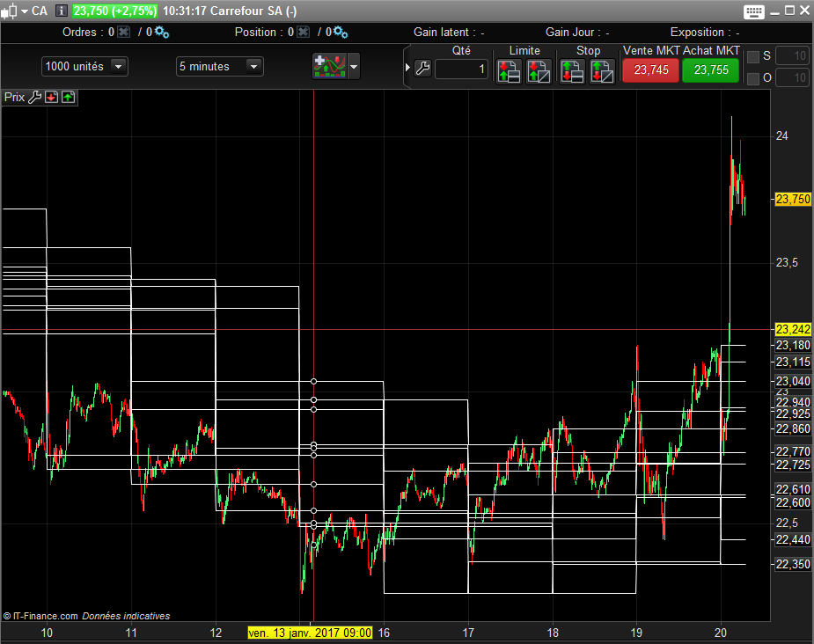Click the yellow 23,242 cursor price tag
Viewport: 814px width, 644px height.
[793, 329]
